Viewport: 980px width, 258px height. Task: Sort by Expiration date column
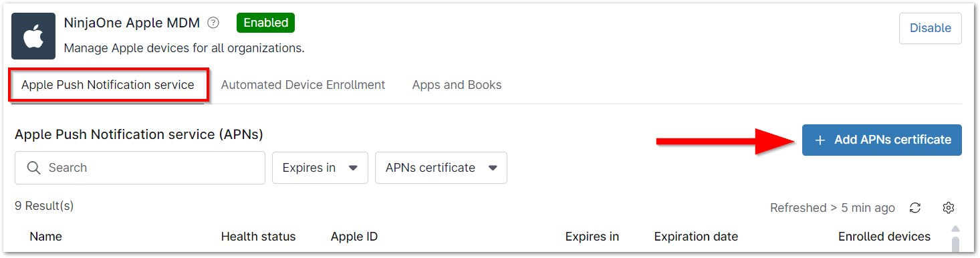point(696,237)
